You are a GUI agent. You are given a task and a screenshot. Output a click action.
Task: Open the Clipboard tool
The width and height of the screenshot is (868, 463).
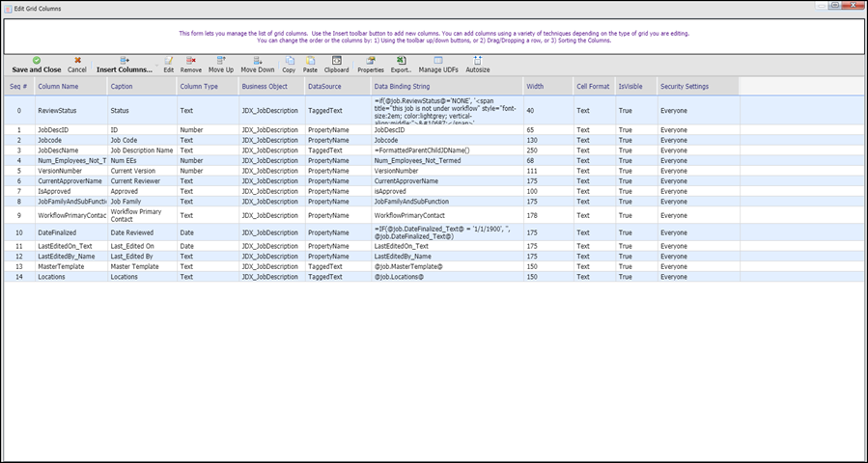[x=337, y=61]
